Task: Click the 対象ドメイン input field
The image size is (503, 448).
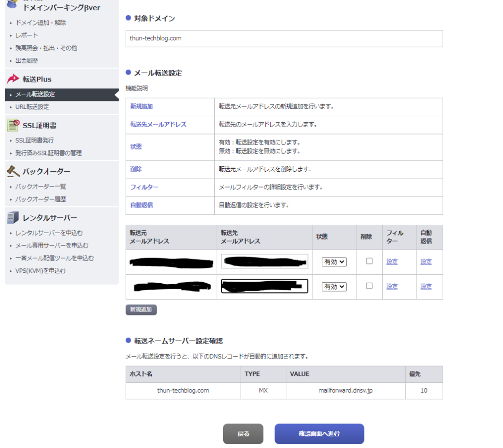Action: 284,39
